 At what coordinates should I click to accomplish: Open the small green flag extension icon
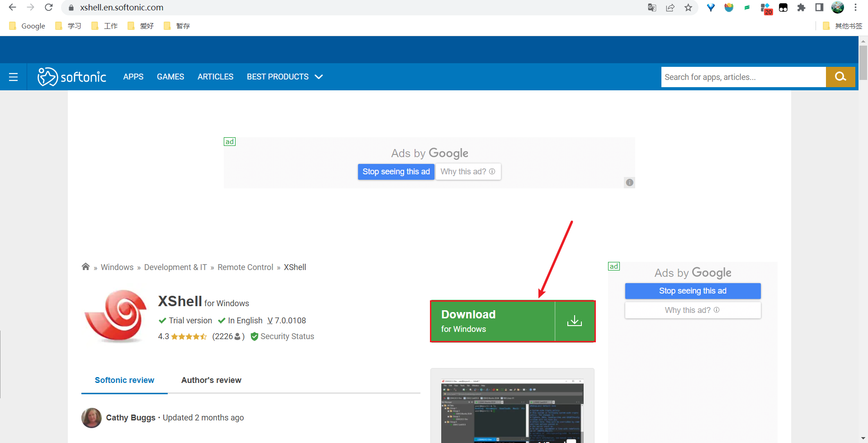(x=747, y=7)
